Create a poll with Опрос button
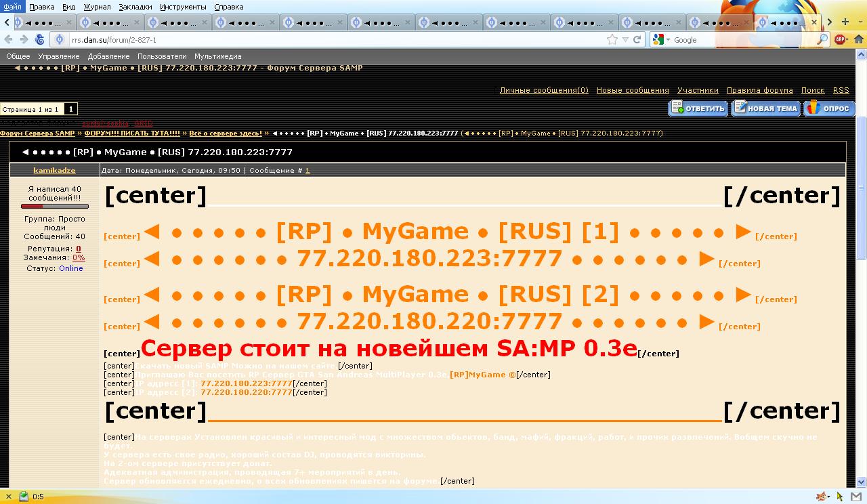Screen dimensions: 867x504 [x=830, y=108]
